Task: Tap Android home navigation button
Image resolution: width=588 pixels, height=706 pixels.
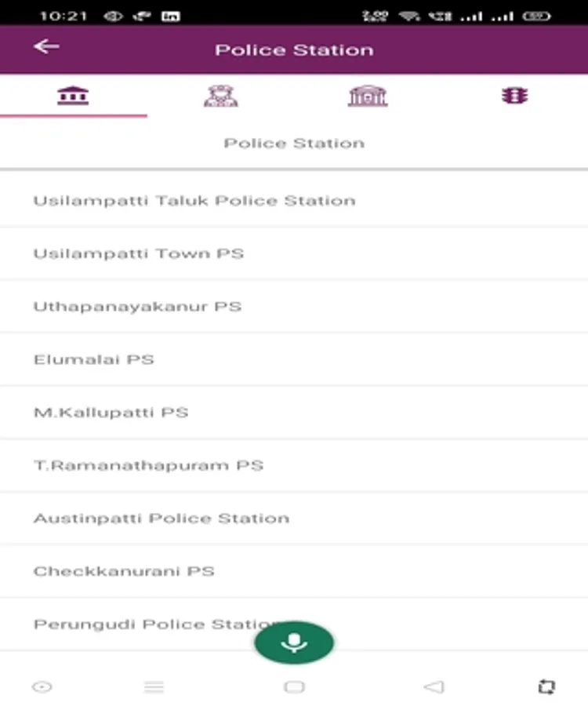Action: tap(294, 686)
